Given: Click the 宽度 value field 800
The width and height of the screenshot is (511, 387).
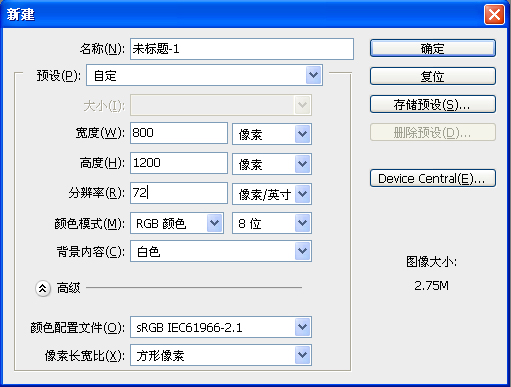Looking at the screenshot, I should pyautogui.click(x=179, y=133).
